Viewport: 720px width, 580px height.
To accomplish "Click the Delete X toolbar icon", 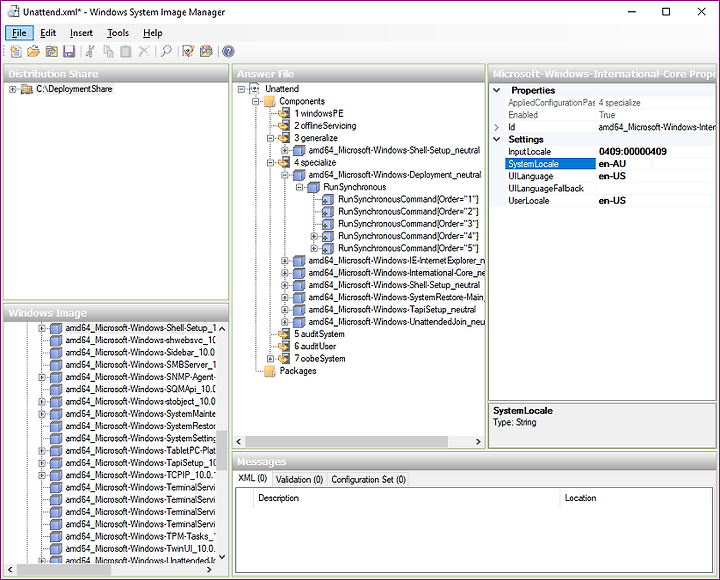I will click(144, 51).
